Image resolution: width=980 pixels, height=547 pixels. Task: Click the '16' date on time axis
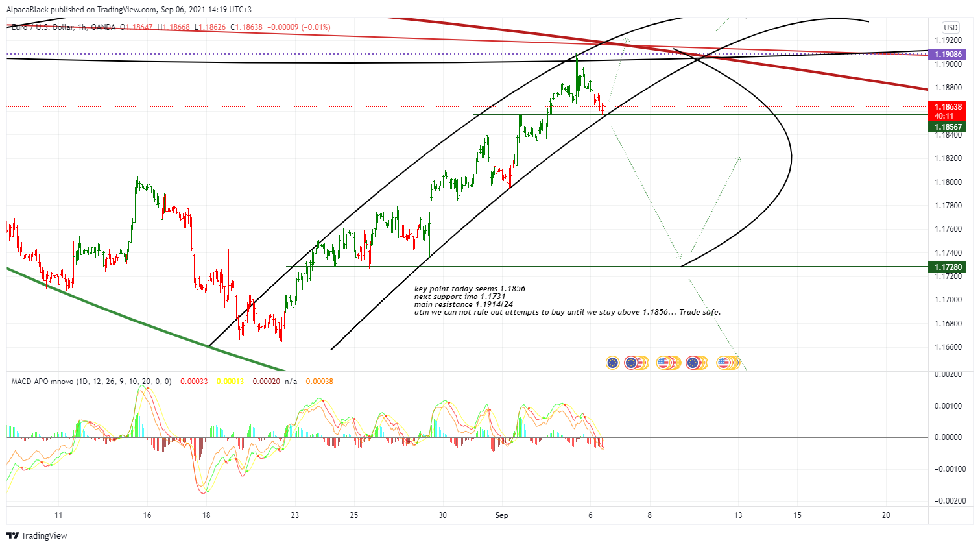tap(147, 515)
